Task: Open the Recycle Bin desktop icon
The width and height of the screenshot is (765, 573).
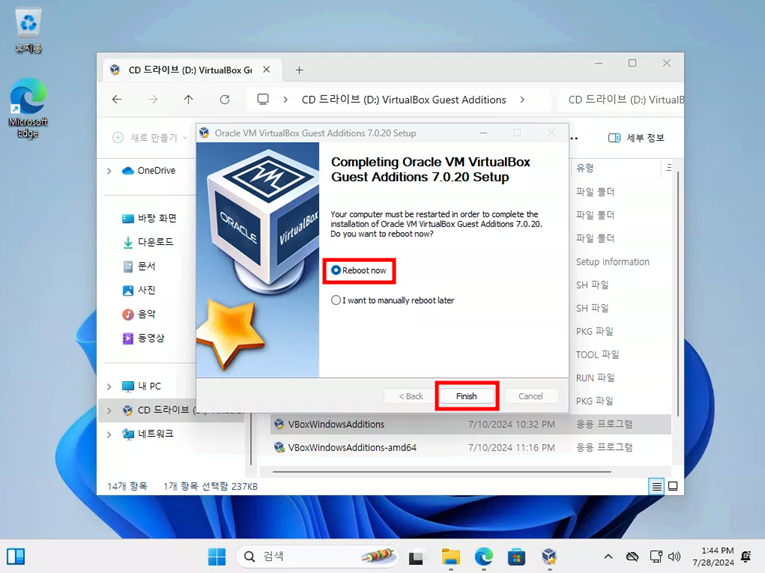Action: (x=28, y=30)
